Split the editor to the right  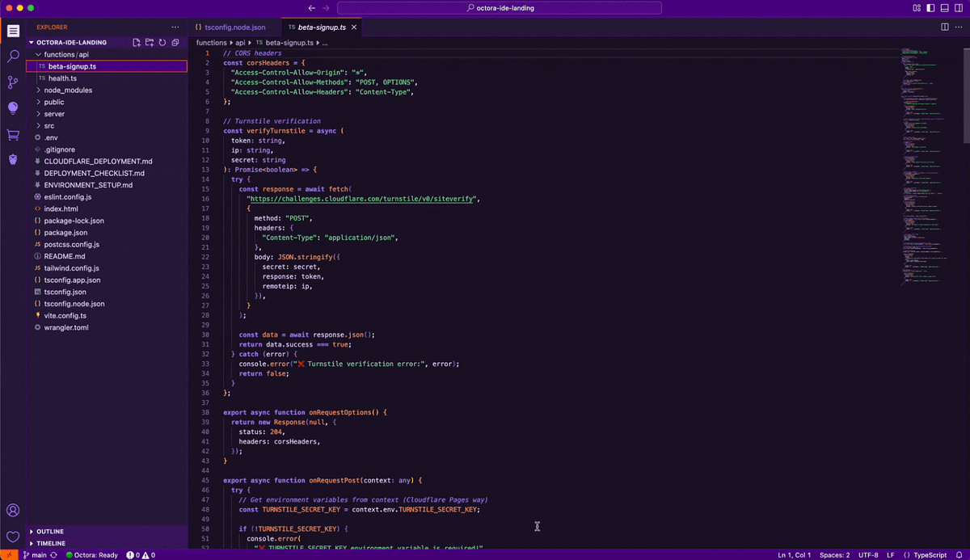(943, 27)
